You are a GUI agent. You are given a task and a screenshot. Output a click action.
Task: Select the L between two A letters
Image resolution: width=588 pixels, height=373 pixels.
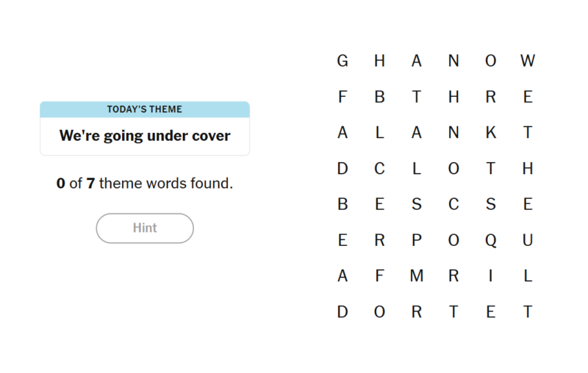[x=379, y=133]
